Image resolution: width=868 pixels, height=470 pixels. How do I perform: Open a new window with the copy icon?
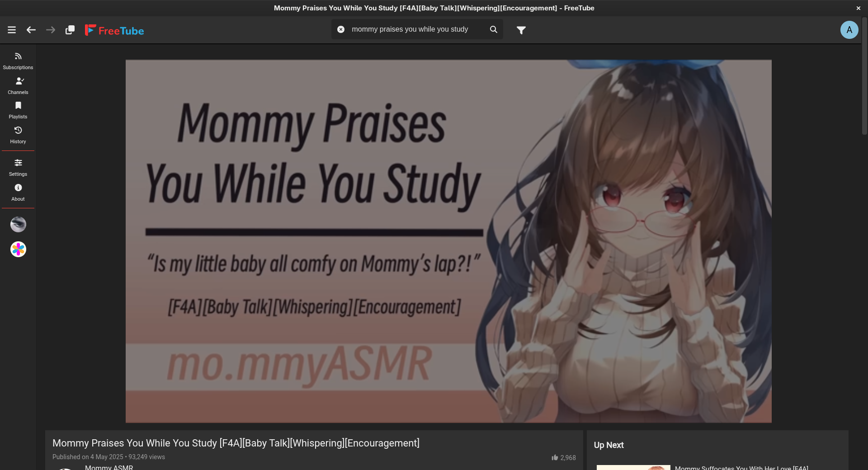70,30
